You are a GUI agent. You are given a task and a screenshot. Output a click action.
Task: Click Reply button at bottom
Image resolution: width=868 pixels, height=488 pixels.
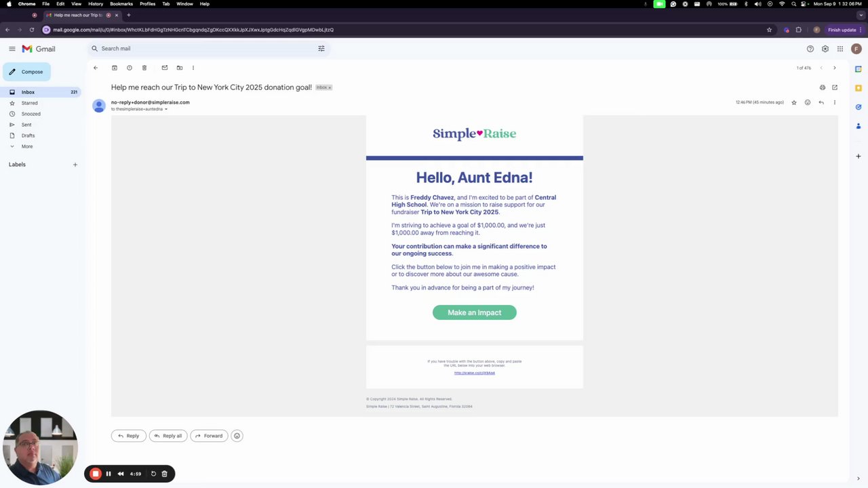pos(128,436)
